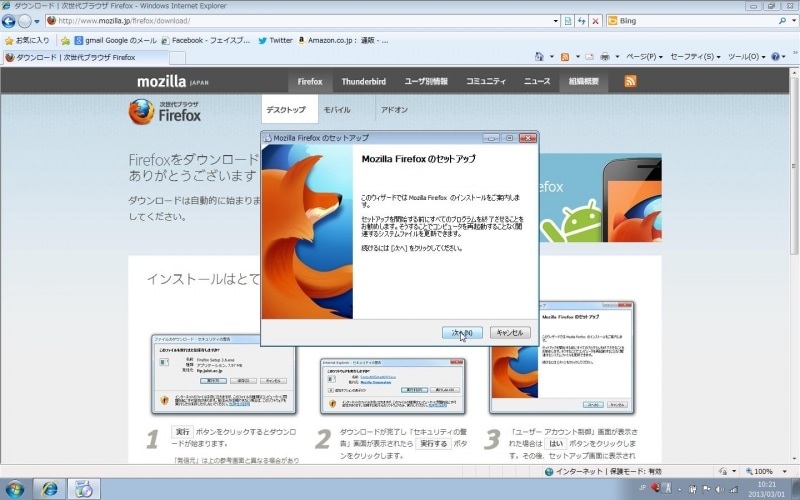Open the お気に入り favorites star button

27,40
